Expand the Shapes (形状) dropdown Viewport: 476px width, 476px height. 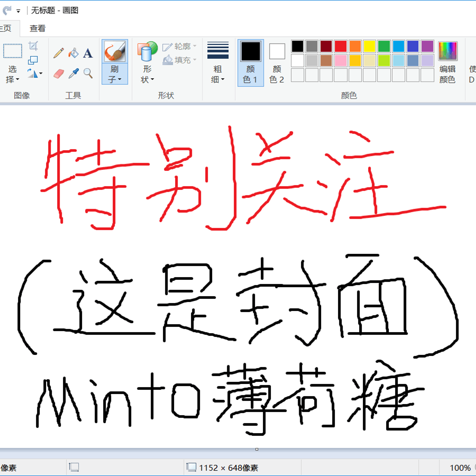coord(152,79)
